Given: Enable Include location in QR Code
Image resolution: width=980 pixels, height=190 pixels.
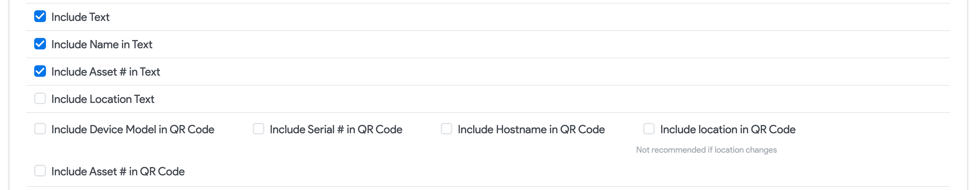Looking at the screenshot, I should (648, 129).
